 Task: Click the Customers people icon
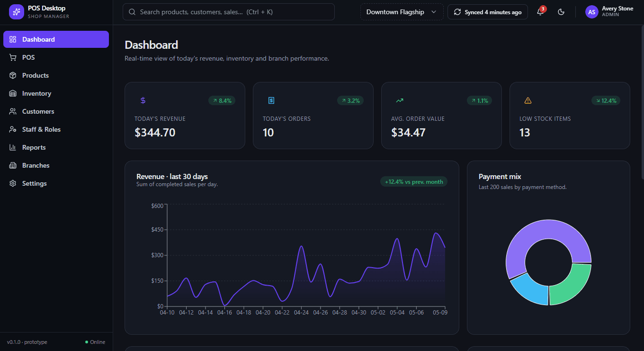click(13, 111)
